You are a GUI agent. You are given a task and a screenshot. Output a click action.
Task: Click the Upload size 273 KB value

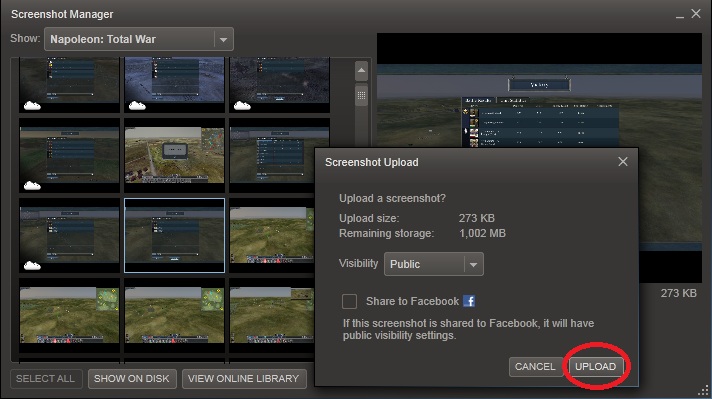tap(476, 218)
